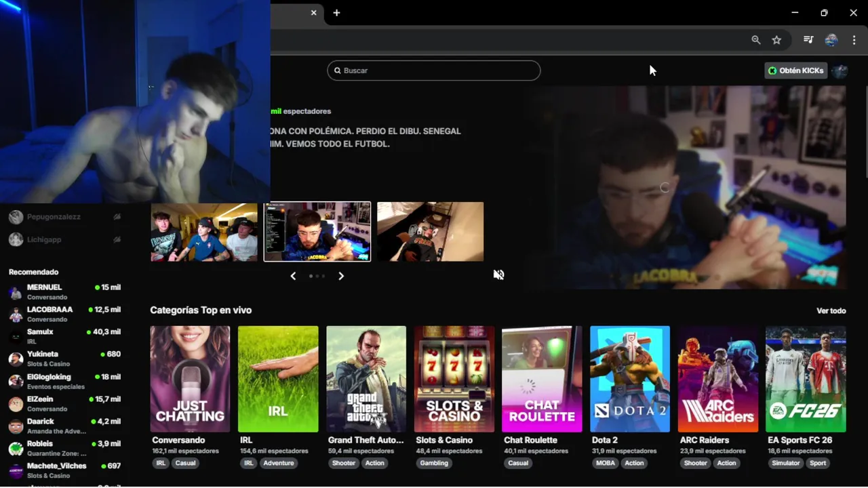This screenshot has width=868, height=488.
Task: Click the Obtén KICKs button
Action: [795, 70]
